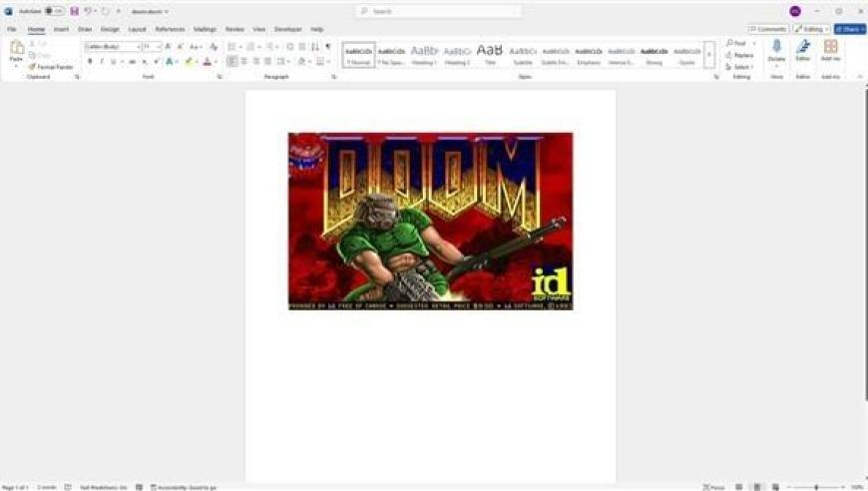This screenshot has height=491, width=868.
Task: Align text right
Action: click(256, 62)
